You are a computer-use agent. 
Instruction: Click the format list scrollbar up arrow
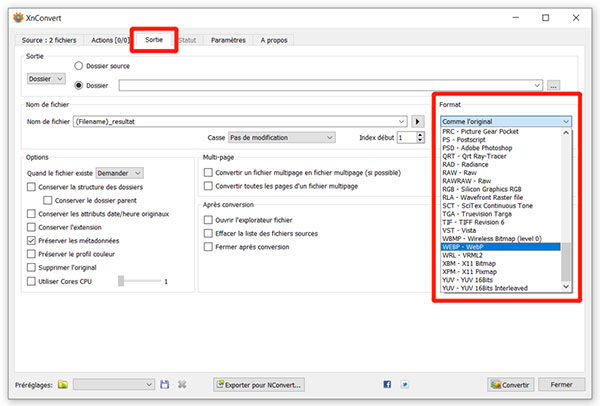566,132
